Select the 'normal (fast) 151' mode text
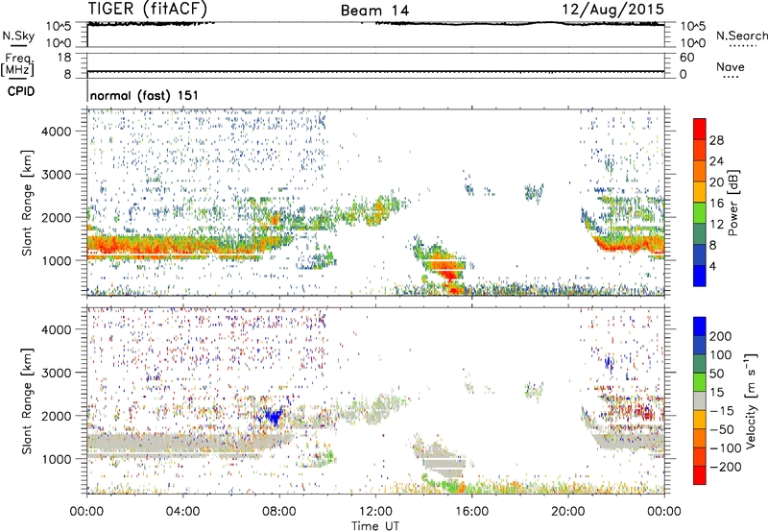The height and width of the screenshot is (532, 768). [x=144, y=95]
